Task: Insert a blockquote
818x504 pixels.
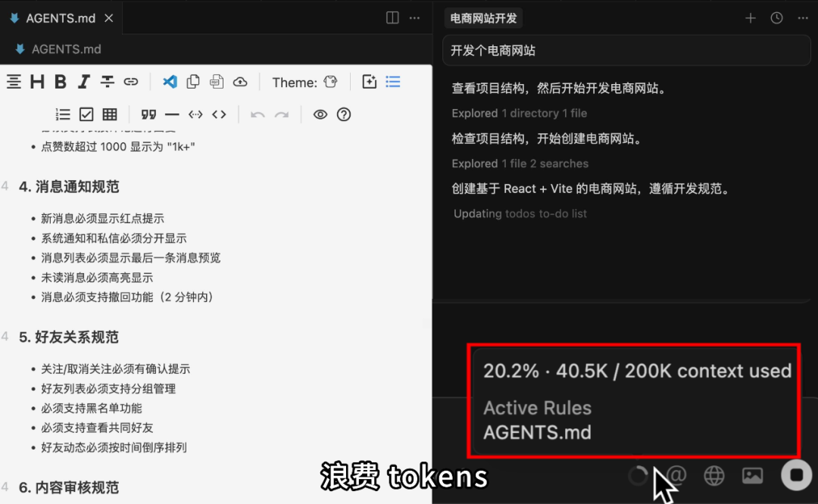Action: [x=148, y=114]
